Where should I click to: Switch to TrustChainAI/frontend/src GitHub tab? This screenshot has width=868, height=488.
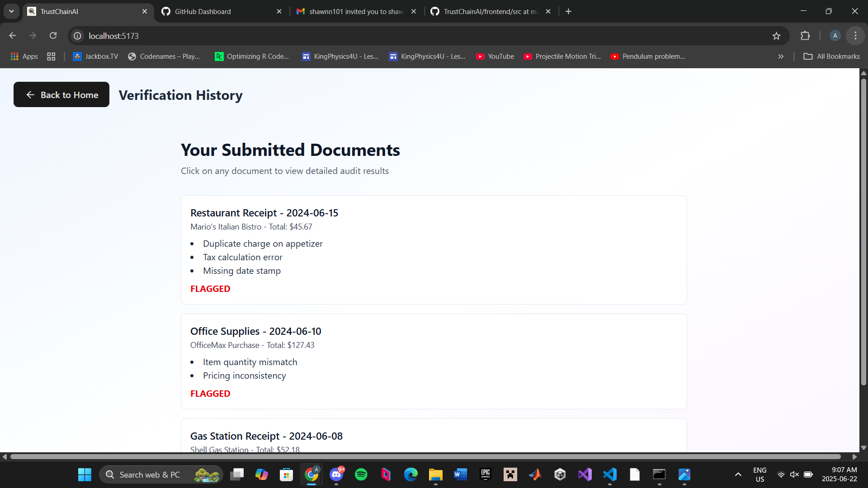click(x=491, y=11)
